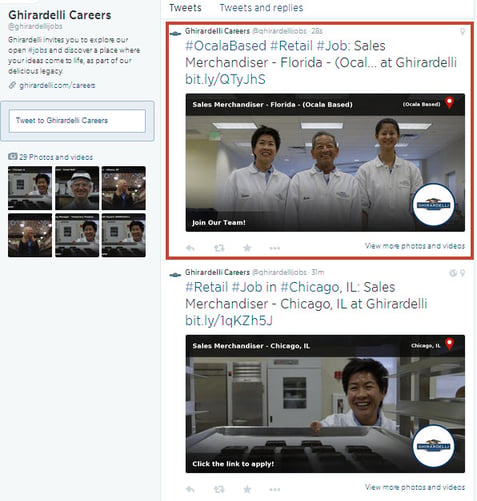Screen dimensions: 477x501
Task: Open more options on the Ocala tweet
Action: pyautogui.click(x=275, y=248)
